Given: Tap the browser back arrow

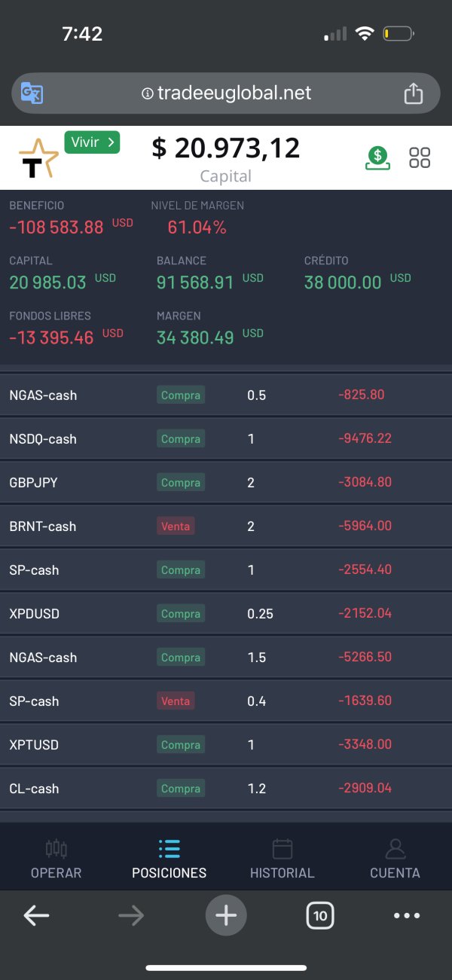Looking at the screenshot, I should [36, 916].
